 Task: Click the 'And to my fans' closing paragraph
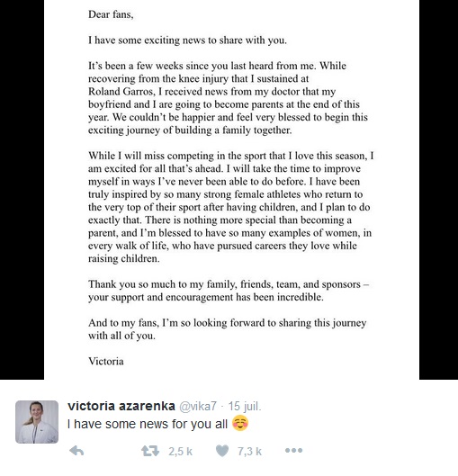click(x=228, y=329)
